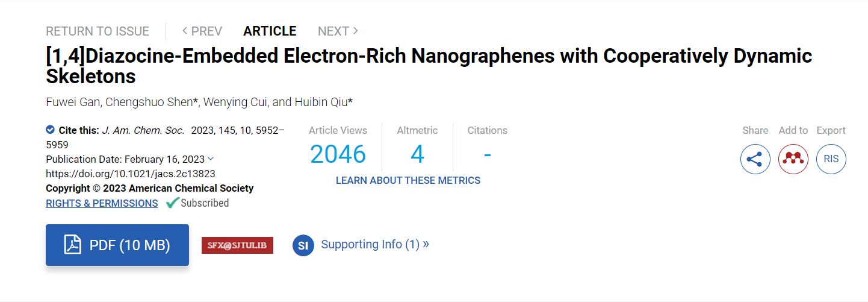Open Supporting Info (1) link
Image resolution: width=868 pixels, height=302 pixels.
point(375,244)
